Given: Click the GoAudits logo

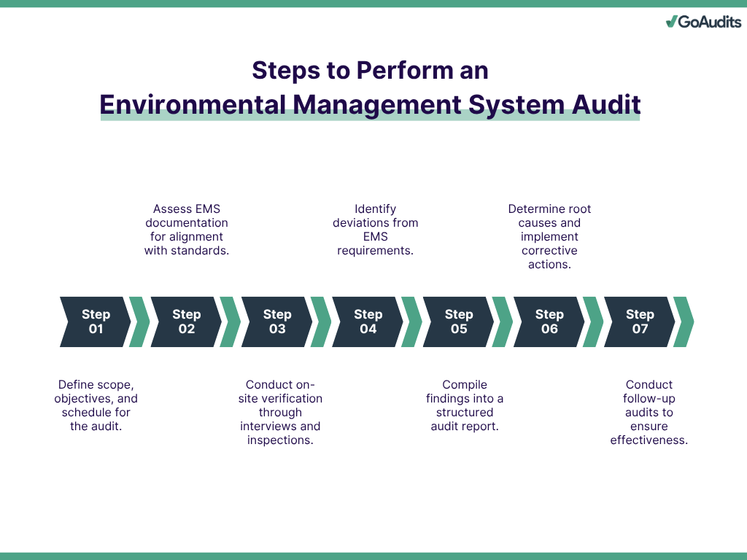Looking at the screenshot, I should (x=704, y=21).
